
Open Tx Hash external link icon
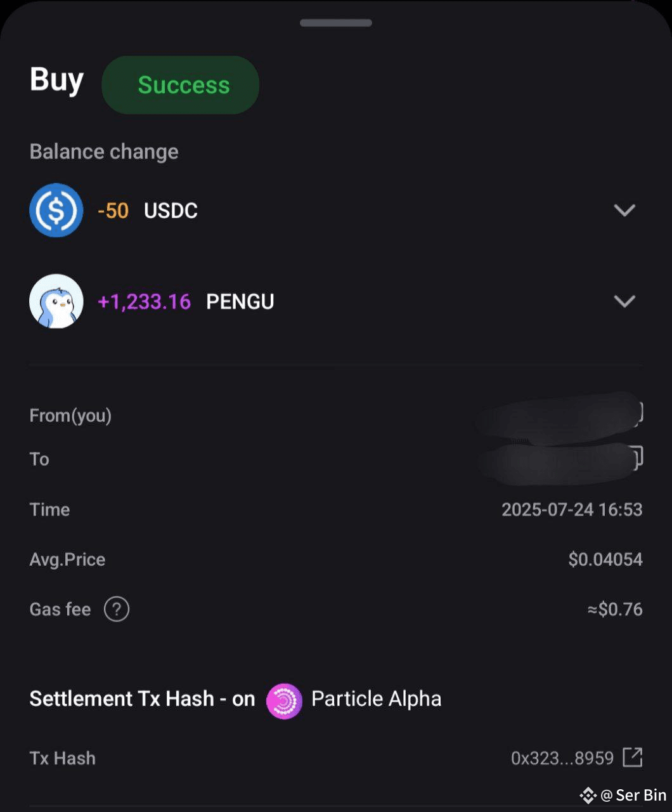point(633,757)
